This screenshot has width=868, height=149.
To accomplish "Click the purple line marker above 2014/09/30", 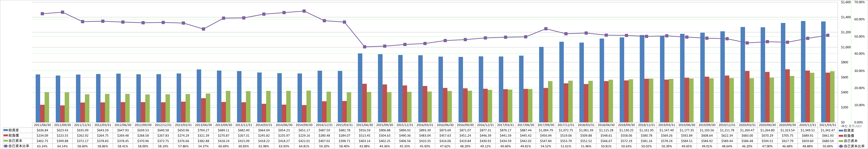I will click(x=304, y=11).
